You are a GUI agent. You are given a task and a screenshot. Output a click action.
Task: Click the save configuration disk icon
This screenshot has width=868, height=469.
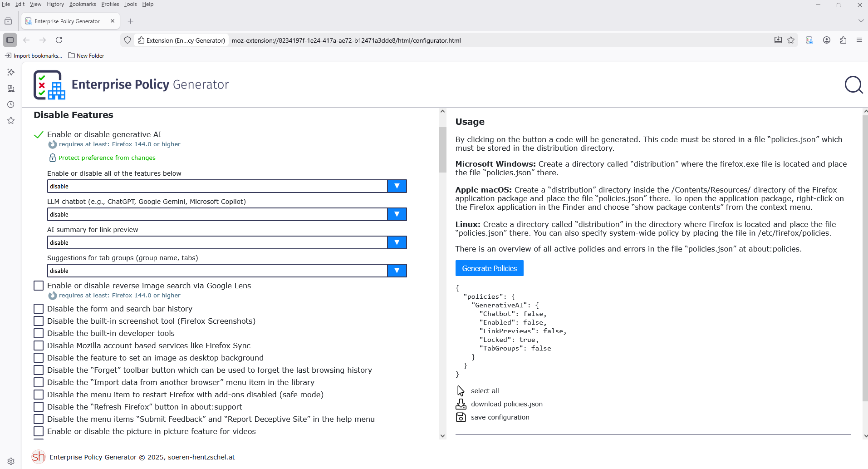[x=461, y=417]
